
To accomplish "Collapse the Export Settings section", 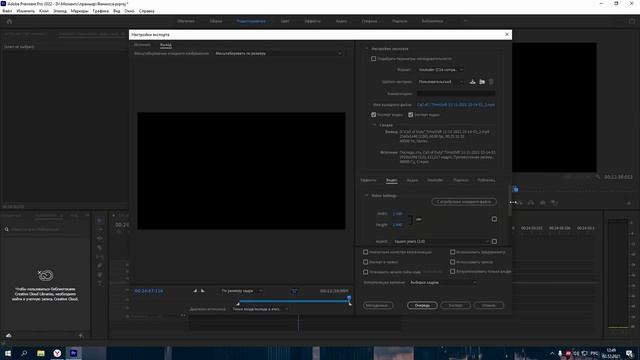I will click(367, 49).
